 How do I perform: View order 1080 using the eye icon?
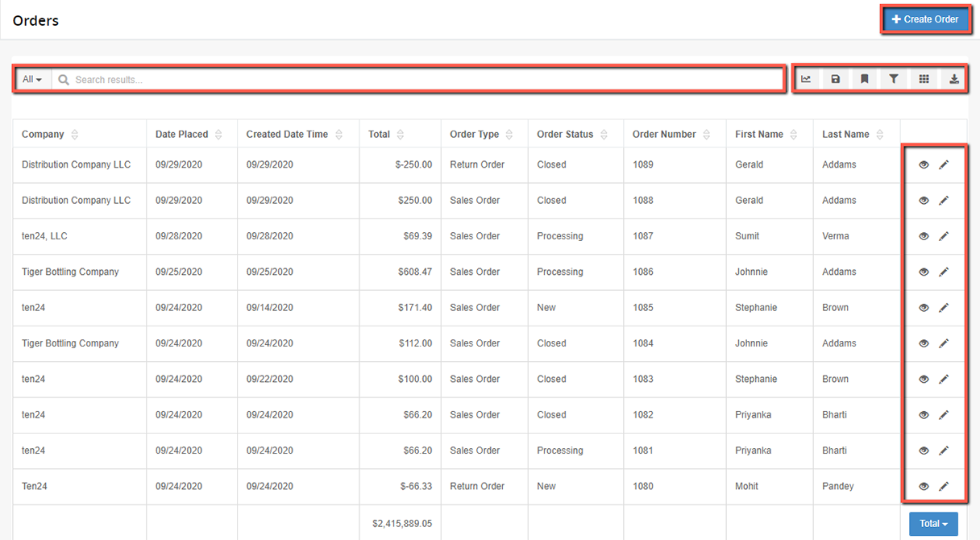coord(924,486)
